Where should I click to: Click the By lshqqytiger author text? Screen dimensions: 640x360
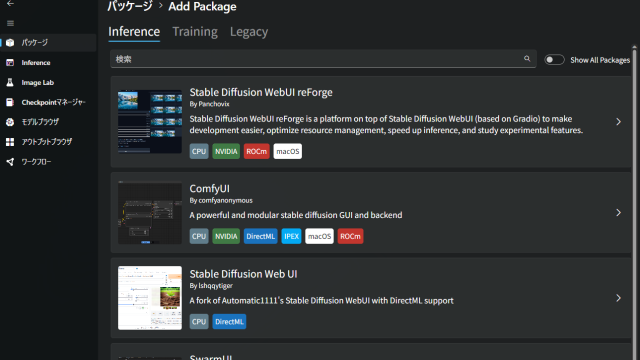(x=211, y=286)
